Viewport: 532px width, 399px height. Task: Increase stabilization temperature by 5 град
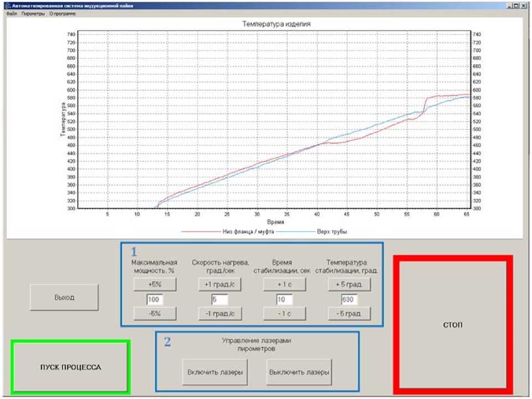tap(349, 284)
